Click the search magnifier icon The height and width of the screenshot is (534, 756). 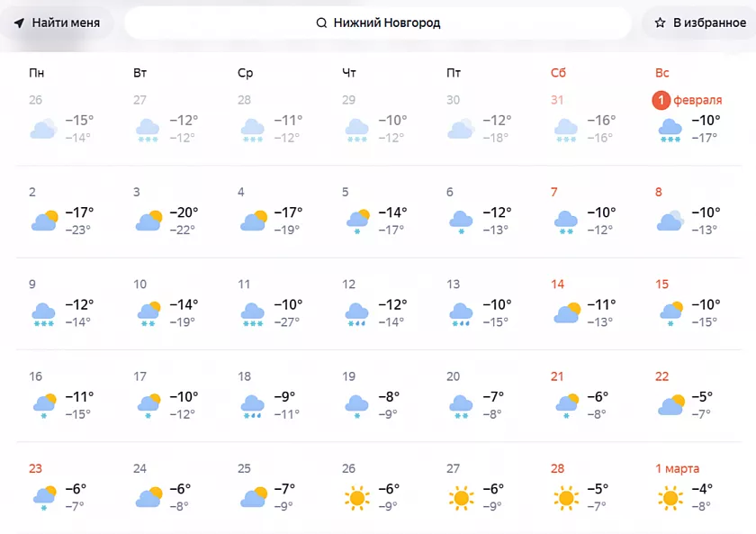pos(321,23)
